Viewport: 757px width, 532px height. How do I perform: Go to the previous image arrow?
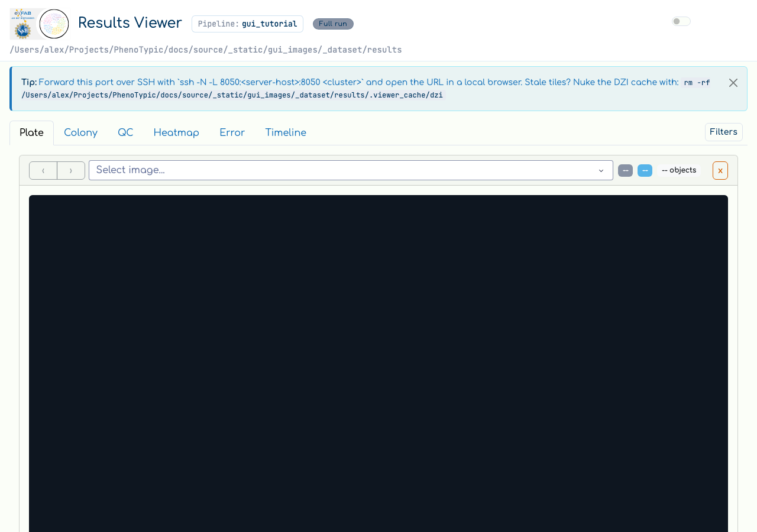[43, 170]
